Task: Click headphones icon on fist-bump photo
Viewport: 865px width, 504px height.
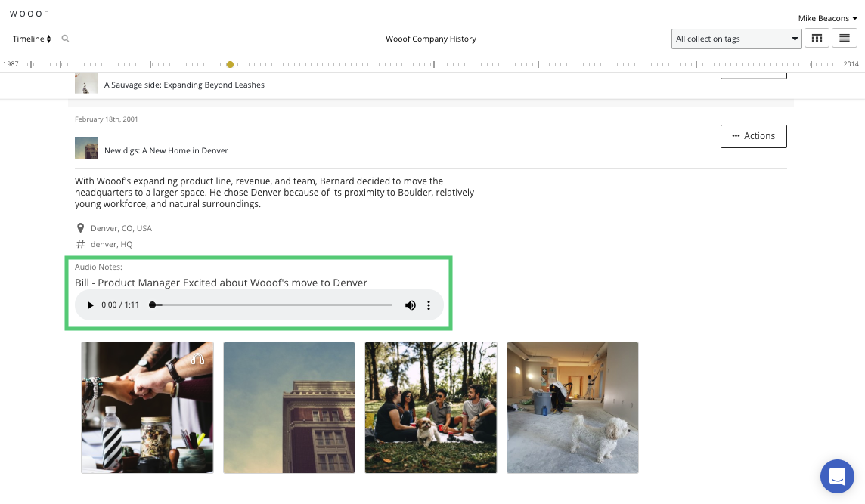Action: [198, 360]
